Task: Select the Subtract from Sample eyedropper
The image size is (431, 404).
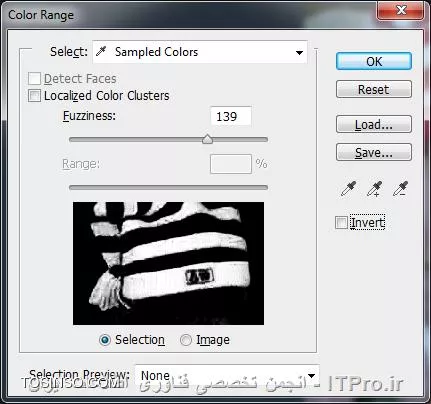Action: point(400,189)
